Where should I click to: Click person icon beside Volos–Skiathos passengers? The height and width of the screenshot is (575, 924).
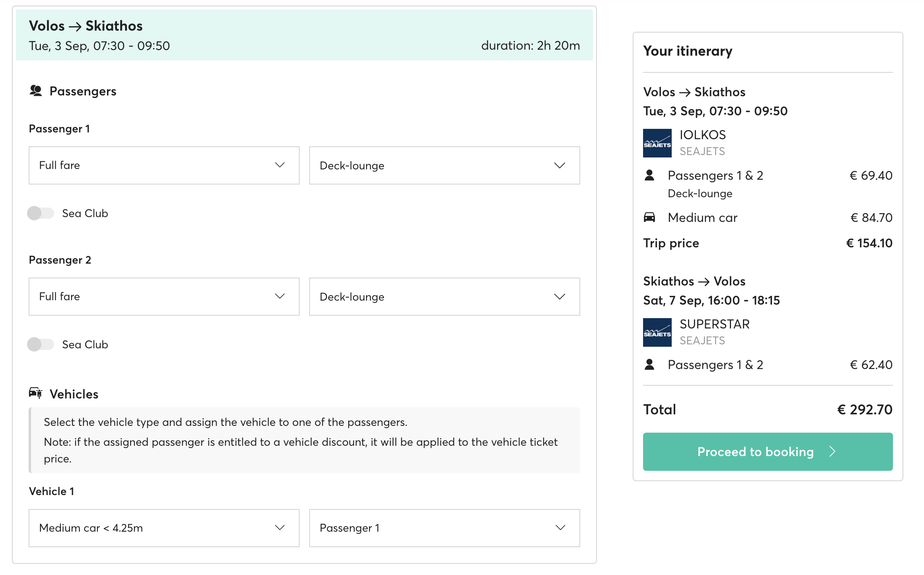[649, 175]
